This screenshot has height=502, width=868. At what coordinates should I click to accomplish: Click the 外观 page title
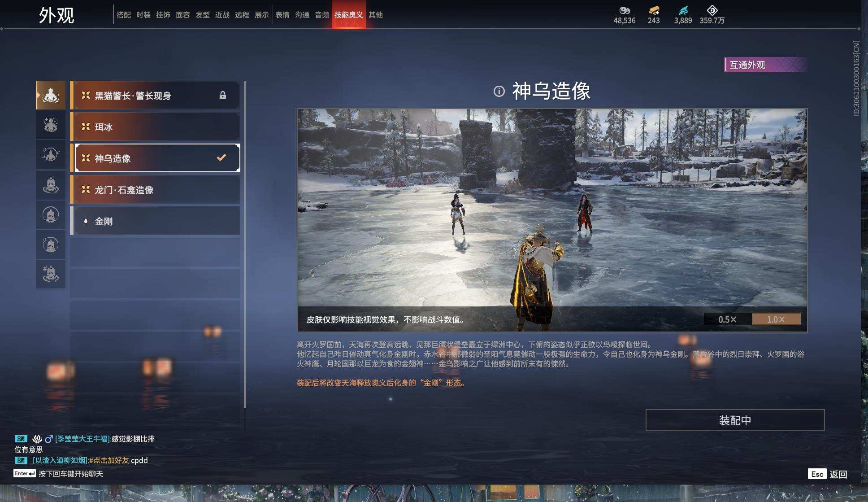pos(56,15)
